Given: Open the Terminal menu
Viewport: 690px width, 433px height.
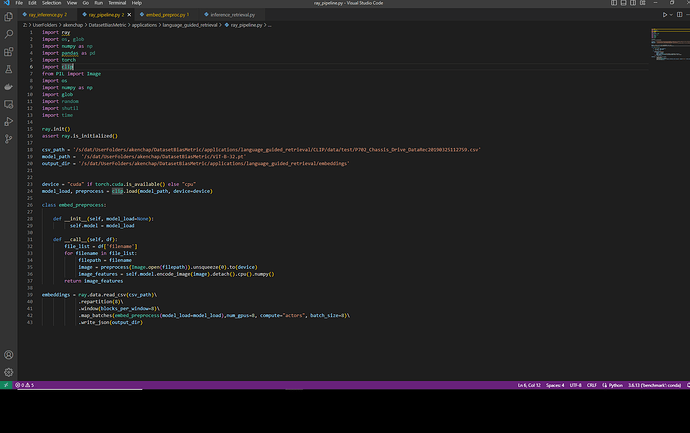Looking at the screenshot, I should coord(117,3).
